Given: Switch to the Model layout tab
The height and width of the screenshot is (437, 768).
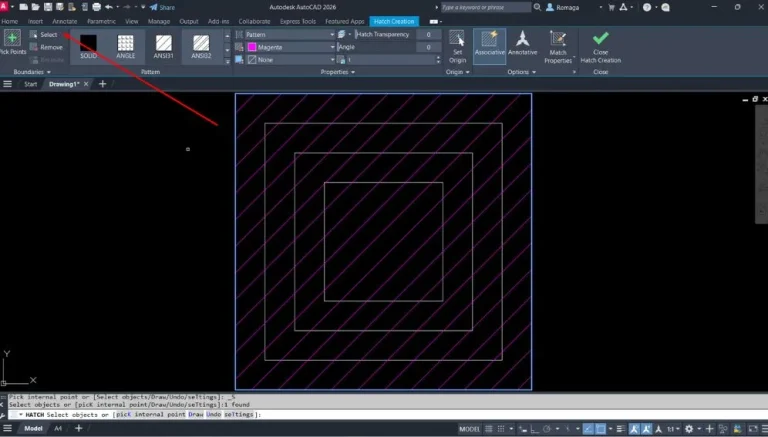Looking at the screenshot, I should pos(33,429).
